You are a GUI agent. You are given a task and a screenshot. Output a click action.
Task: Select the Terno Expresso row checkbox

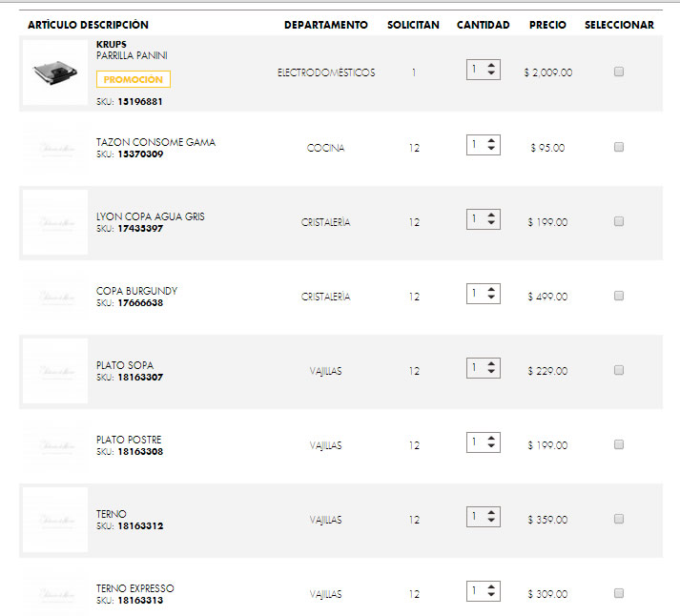tap(619, 593)
